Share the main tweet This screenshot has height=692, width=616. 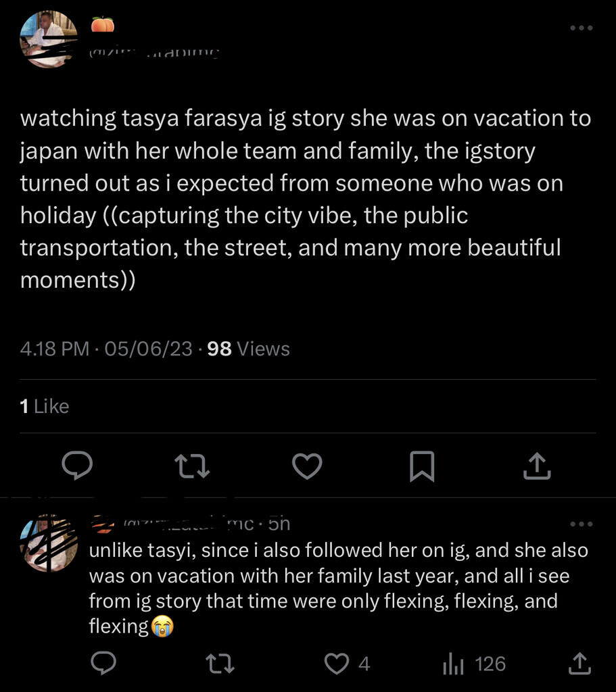tap(538, 466)
